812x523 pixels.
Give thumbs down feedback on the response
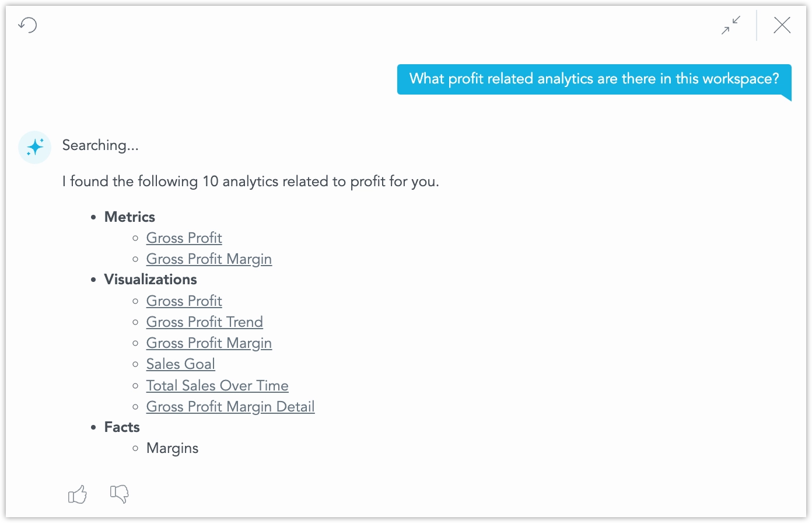tap(119, 494)
